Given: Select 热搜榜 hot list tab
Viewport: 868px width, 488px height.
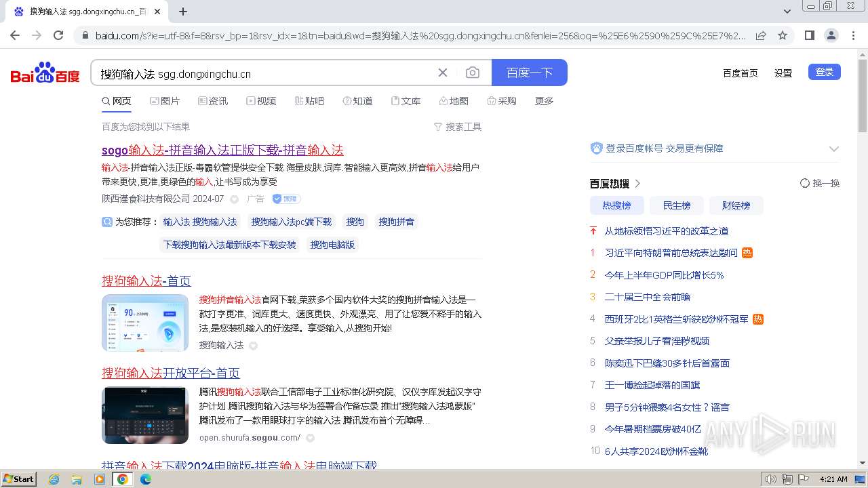Looking at the screenshot, I should click(616, 205).
